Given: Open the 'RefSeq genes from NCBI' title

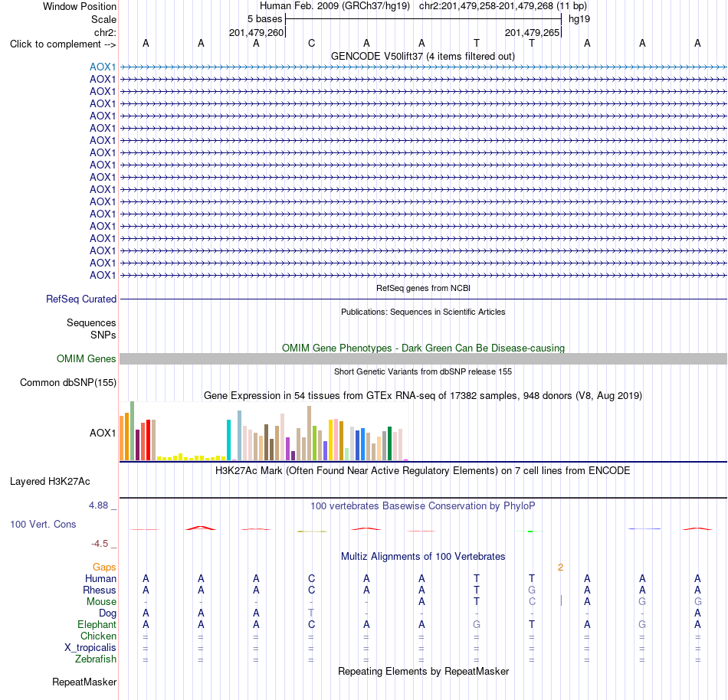Looking at the screenshot, I should [x=423, y=288].
